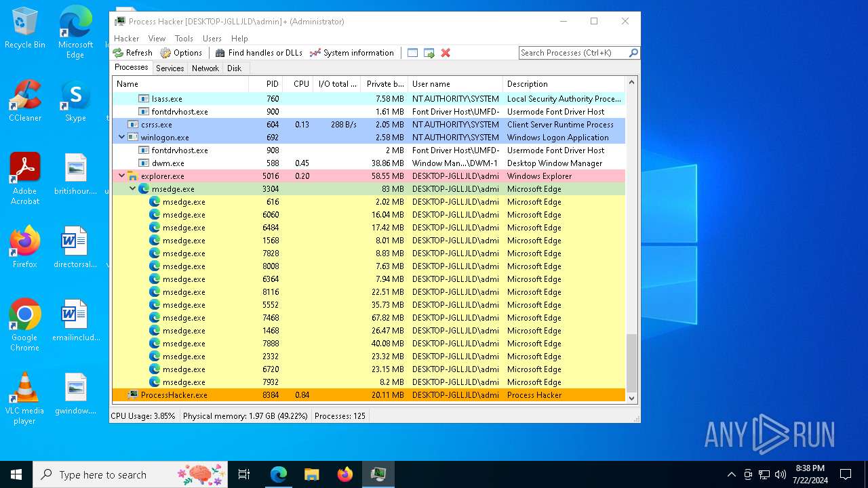Open File Explorer from the taskbar
This screenshot has width=868, height=488.
(311, 474)
